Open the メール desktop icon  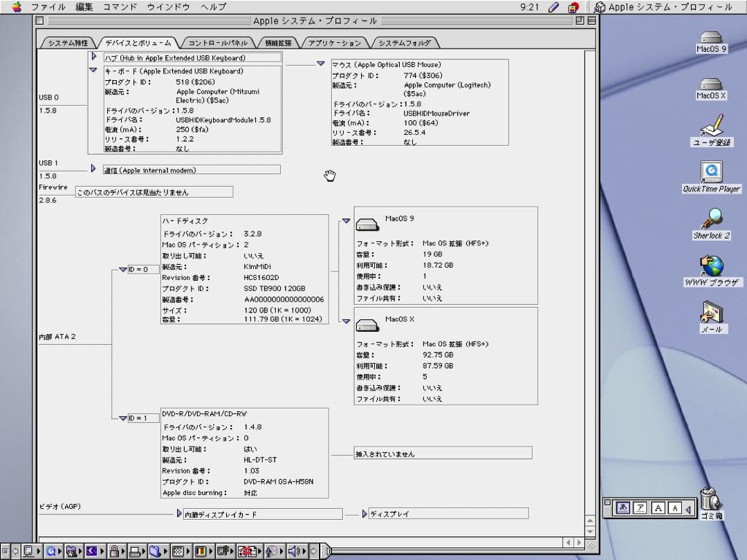pyautogui.click(x=711, y=312)
